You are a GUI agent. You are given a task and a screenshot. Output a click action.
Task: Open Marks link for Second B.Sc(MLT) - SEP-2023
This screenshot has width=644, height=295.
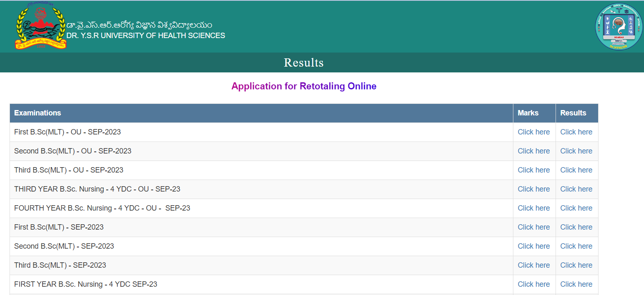[x=534, y=246]
